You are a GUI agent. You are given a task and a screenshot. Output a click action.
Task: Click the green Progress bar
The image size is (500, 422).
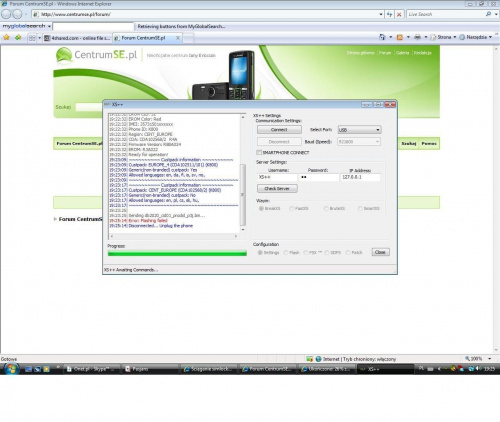click(x=177, y=254)
